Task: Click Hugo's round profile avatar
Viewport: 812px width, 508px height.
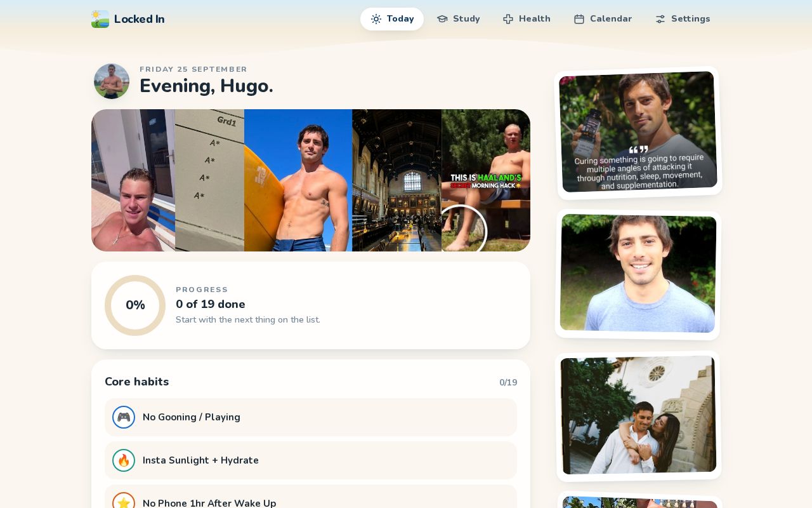Action: [x=112, y=81]
